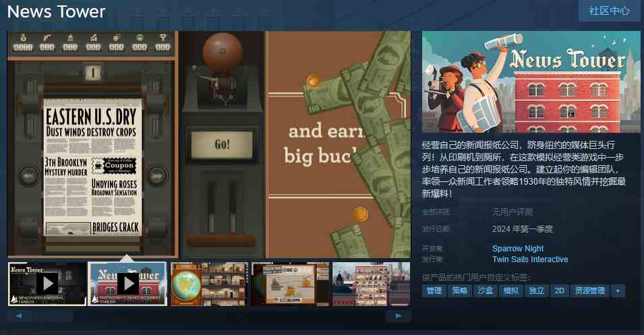Screen dimensions: 644x335
Task: Select the 管理 tag
Action: pyautogui.click(x=434, y=291)
